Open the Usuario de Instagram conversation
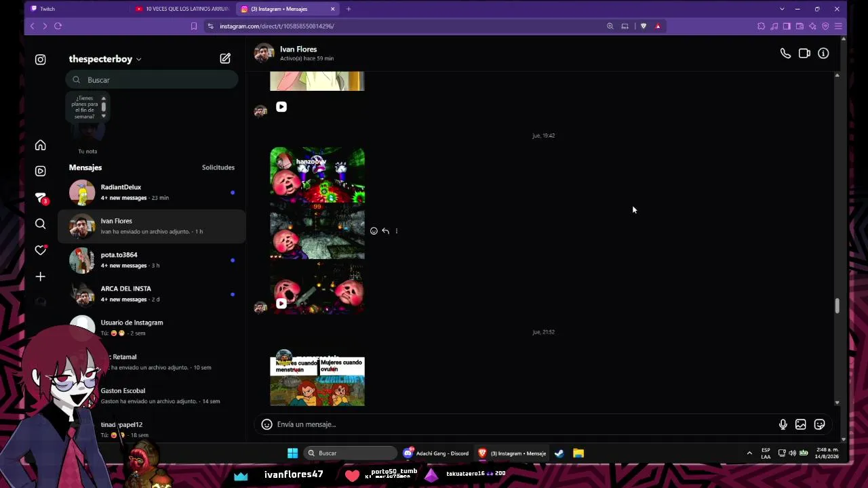The width and height of the screenshot is (868, 488). [152, 328]
